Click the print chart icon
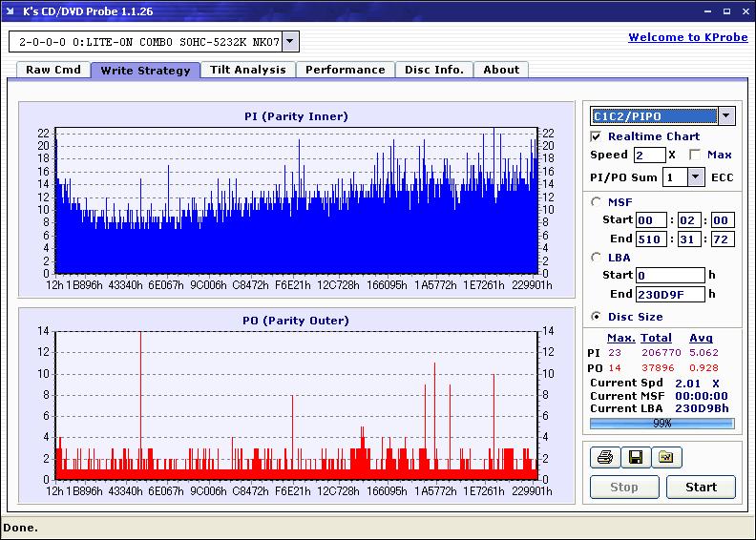The image size is (756, 540). point(604,458)
